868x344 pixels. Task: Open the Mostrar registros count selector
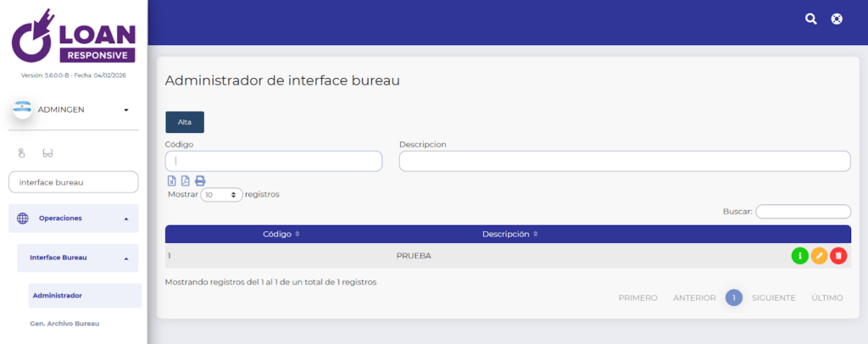click(x=222, y=195)
